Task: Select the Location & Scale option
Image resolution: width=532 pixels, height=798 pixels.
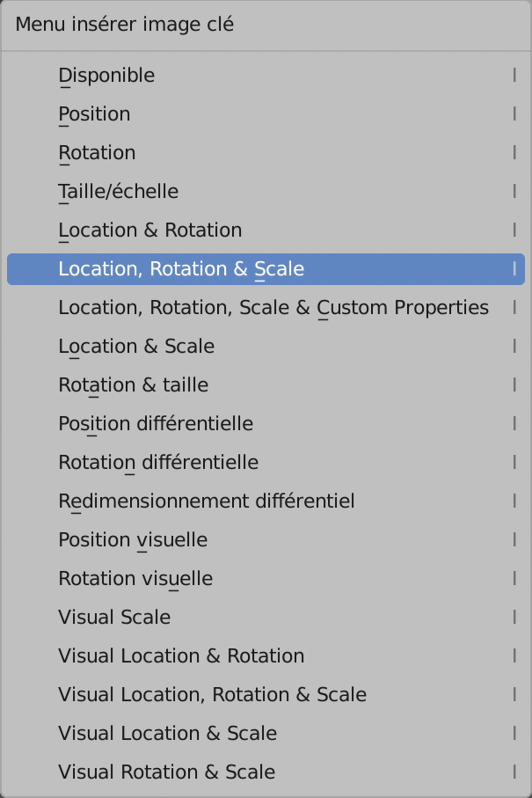Action: click(x=136, y=347)
